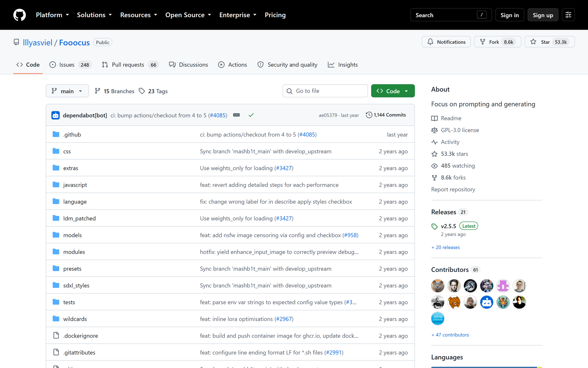Focus the Go to file field
588x368 pixels.
[325, 91]
